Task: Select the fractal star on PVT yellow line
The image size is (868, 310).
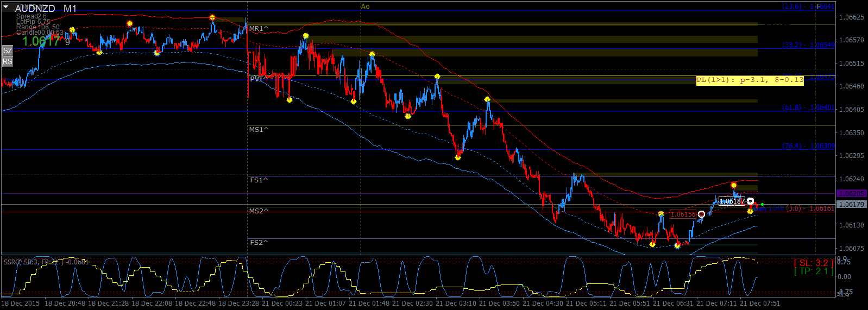Action: click(437, 77)
